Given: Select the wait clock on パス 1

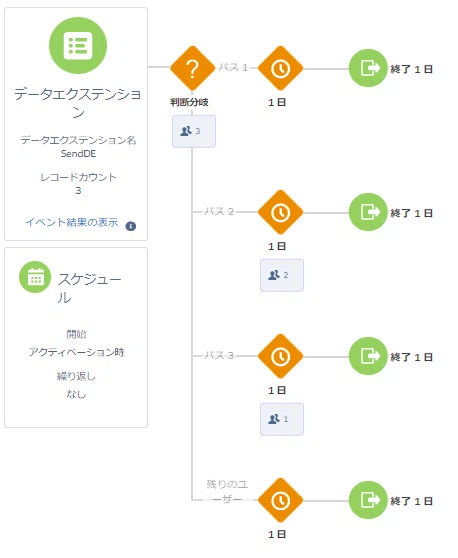Looking at the screenshot, I should (280, 68).
